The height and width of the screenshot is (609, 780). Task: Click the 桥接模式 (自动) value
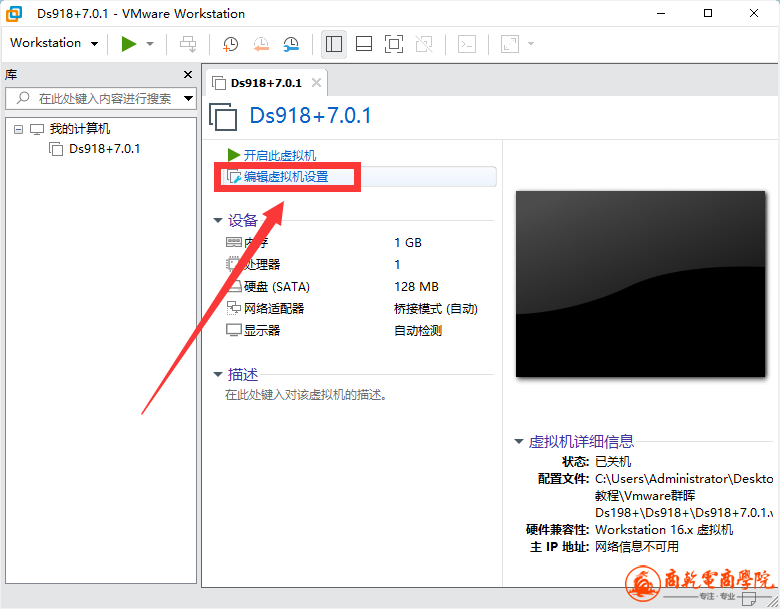pos(436,309)
